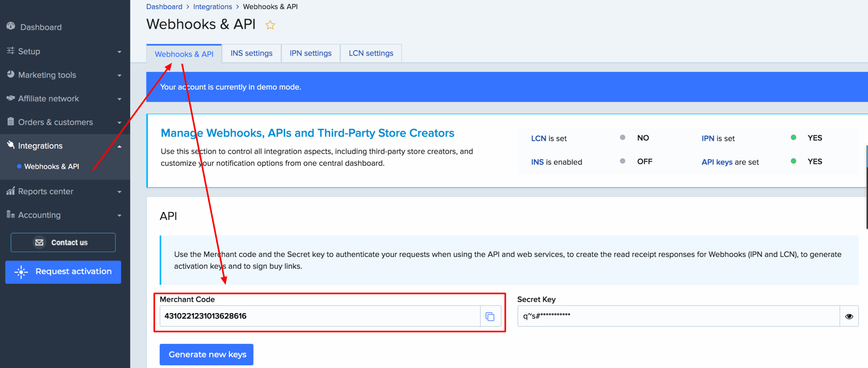Switch to the INS settings tab
The image size is (868, 368).
click(x=251, y=53)
